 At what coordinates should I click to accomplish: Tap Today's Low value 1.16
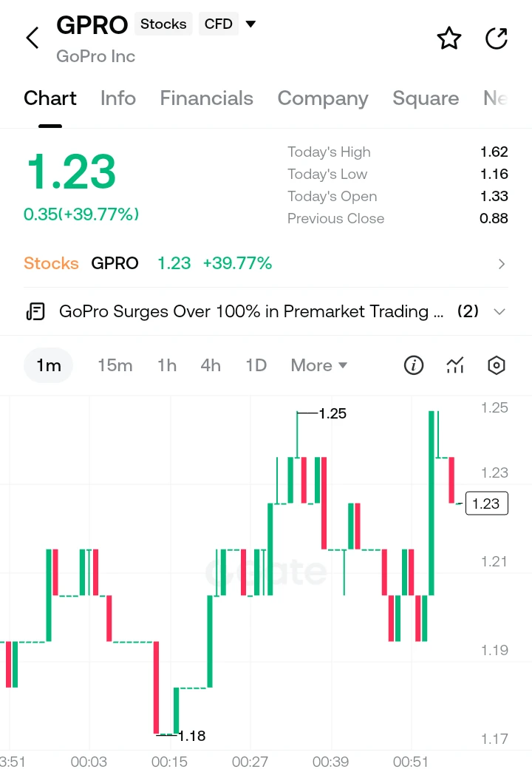click(x=494, y=174)
